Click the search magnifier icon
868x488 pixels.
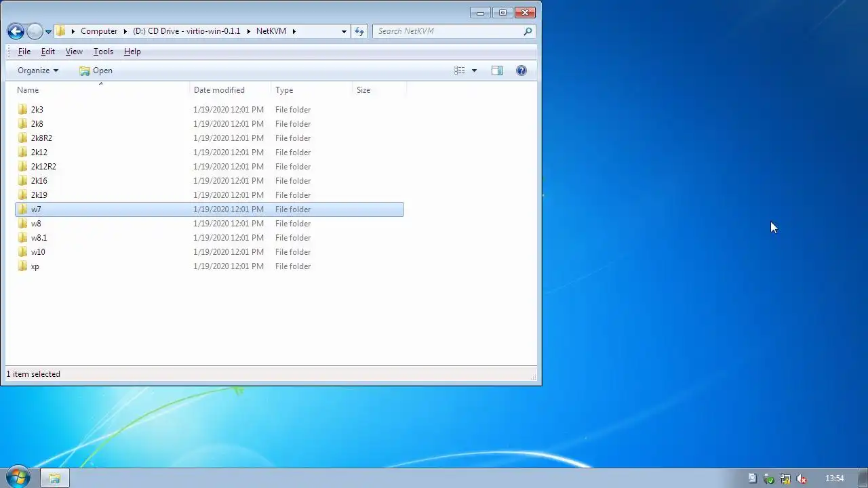(528, 31)
